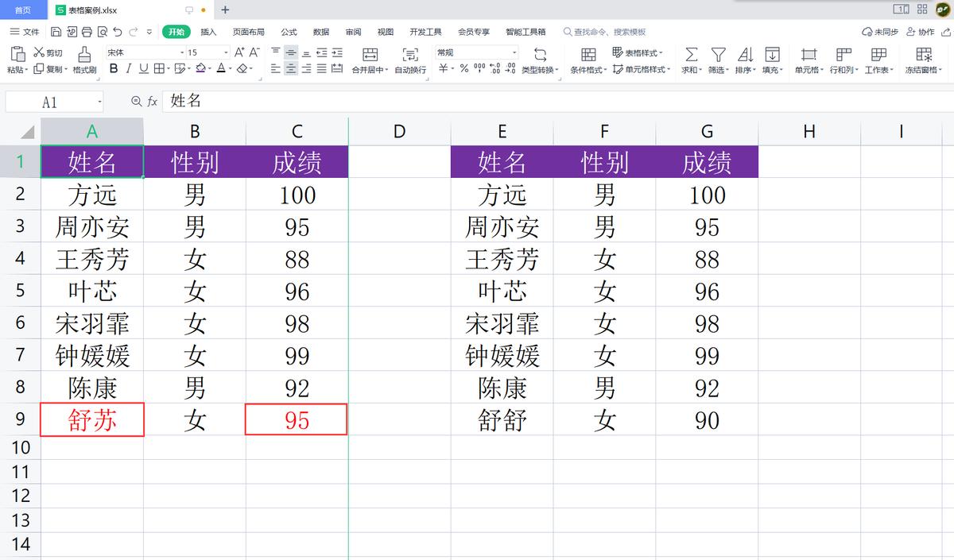This screenshot has width=954, height=560.
Task: Toggle center alignment
Action: (x=289, y=69)
